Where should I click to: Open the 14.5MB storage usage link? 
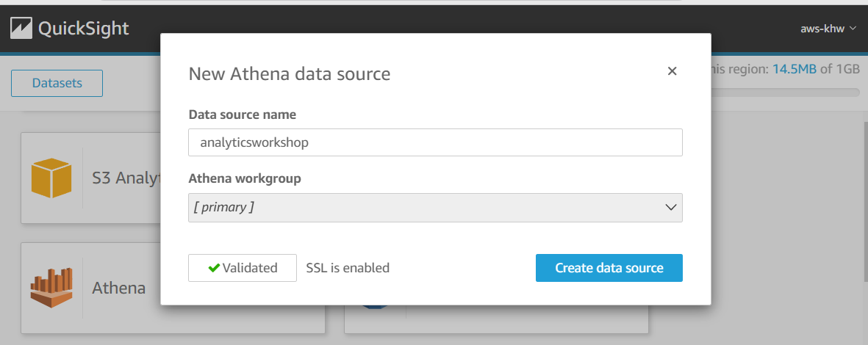click(794, 69)
